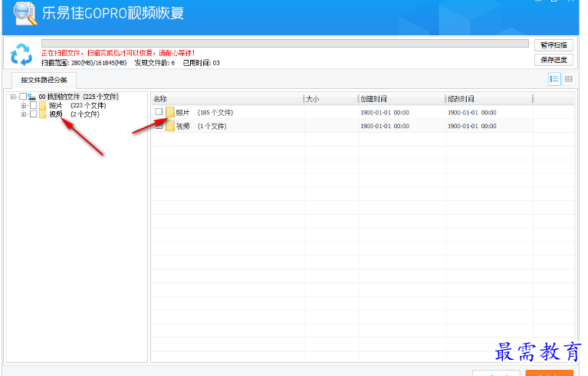Click the 保存进度 button

(x=554, y=60)
